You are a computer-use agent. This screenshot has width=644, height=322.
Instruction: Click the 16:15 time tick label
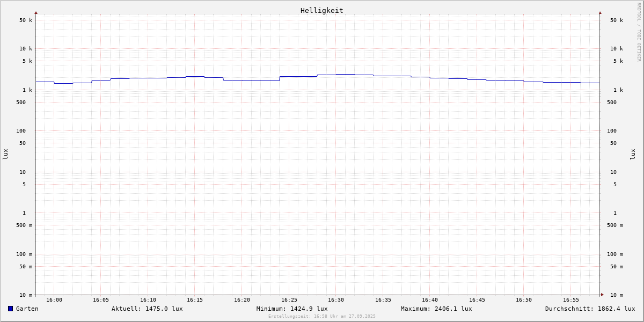[x=195, y=300]
